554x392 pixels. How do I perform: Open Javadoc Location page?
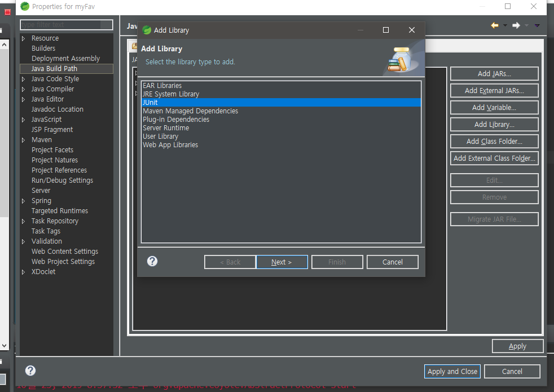tap(57, 109)
